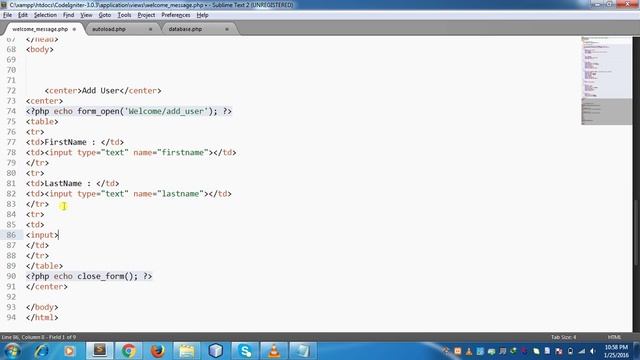Image resolution: width=640 pixels, height=360 pixels.
Task: Open Skype from taskbar
Action: (x=245, y=351)
